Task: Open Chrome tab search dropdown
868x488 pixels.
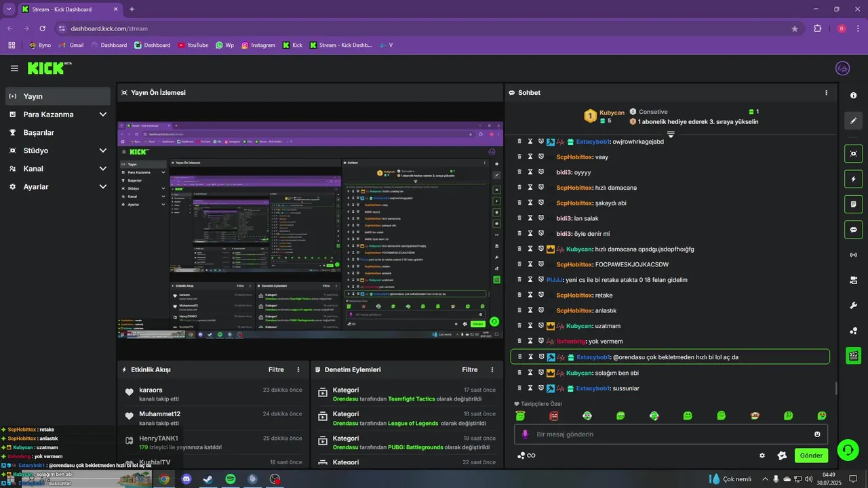Action: [x=9, y=9]
